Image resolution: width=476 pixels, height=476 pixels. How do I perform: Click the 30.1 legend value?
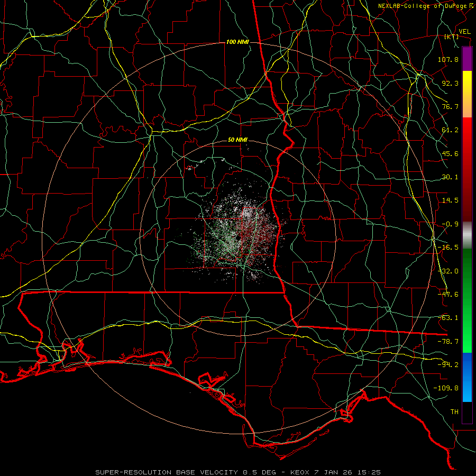point(450,177)
